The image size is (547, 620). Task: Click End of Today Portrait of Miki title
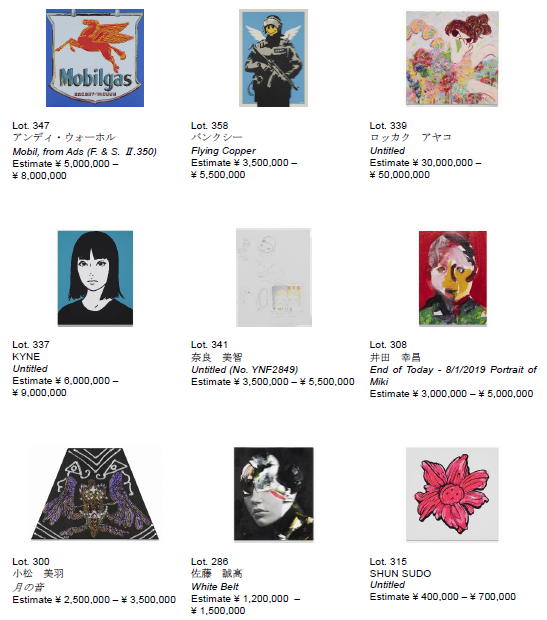[x=453, y=376]
